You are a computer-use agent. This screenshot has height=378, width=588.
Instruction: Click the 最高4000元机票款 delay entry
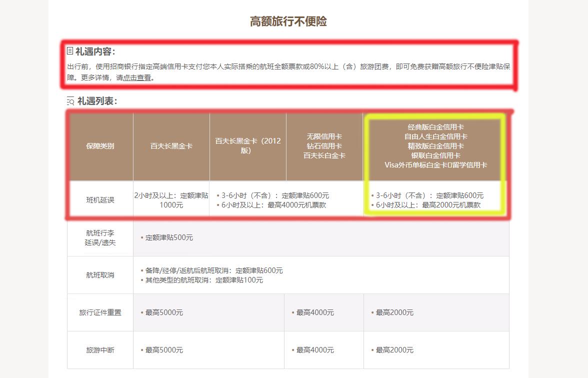click(x=273, y=205)
